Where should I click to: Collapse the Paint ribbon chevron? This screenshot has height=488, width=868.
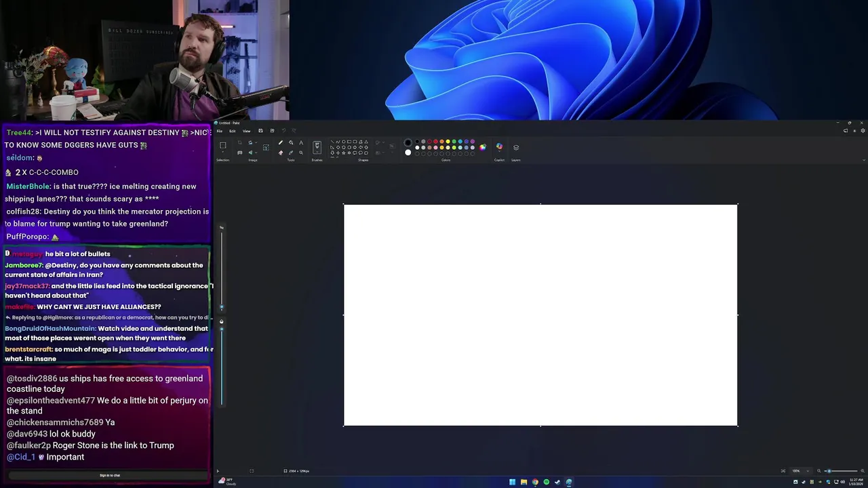863,160
